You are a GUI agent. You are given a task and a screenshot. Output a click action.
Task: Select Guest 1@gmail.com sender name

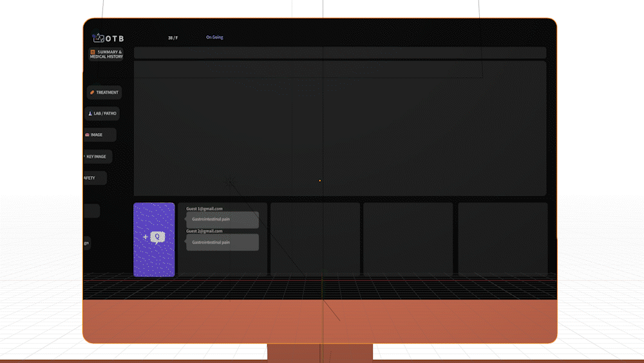[x=204, y=209]
